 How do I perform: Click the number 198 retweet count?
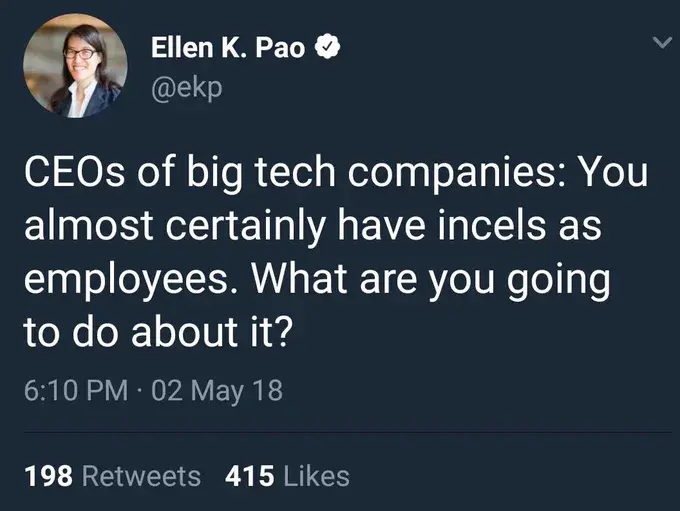click(48, 476)
